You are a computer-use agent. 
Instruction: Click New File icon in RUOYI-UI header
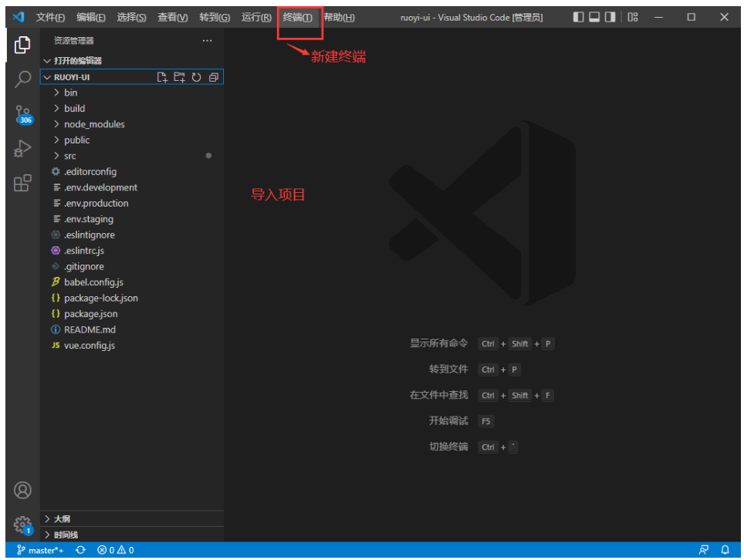pyautogui.click(x=162, y=77)
